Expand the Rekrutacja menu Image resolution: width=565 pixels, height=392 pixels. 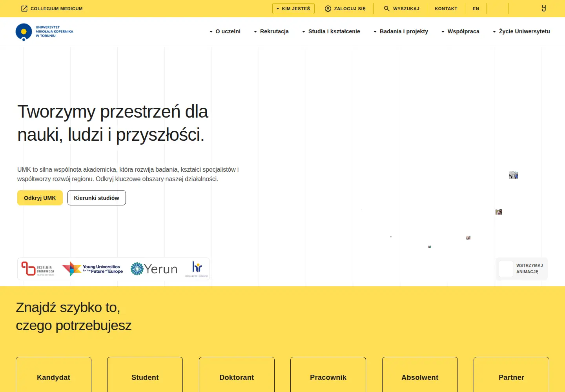(x=271, y=31)
